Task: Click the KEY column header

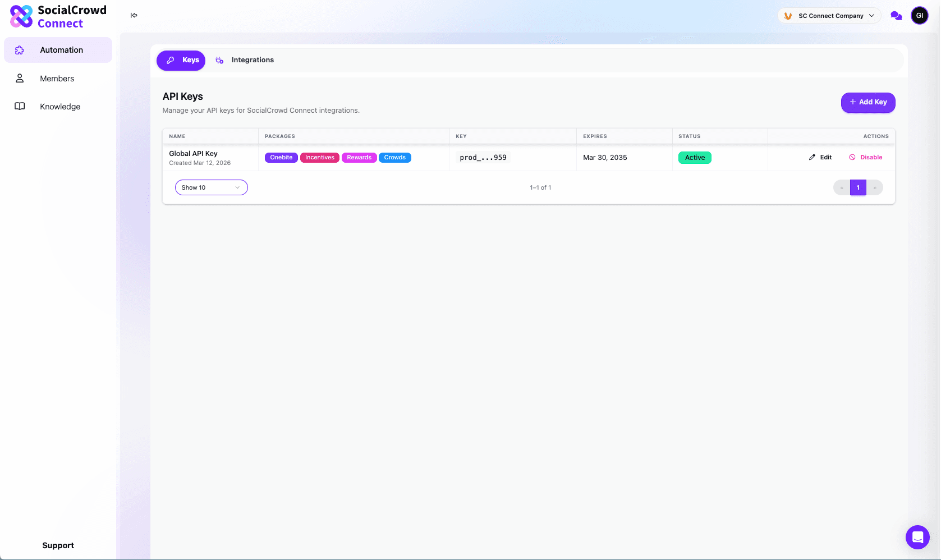Action: (461, 136)
